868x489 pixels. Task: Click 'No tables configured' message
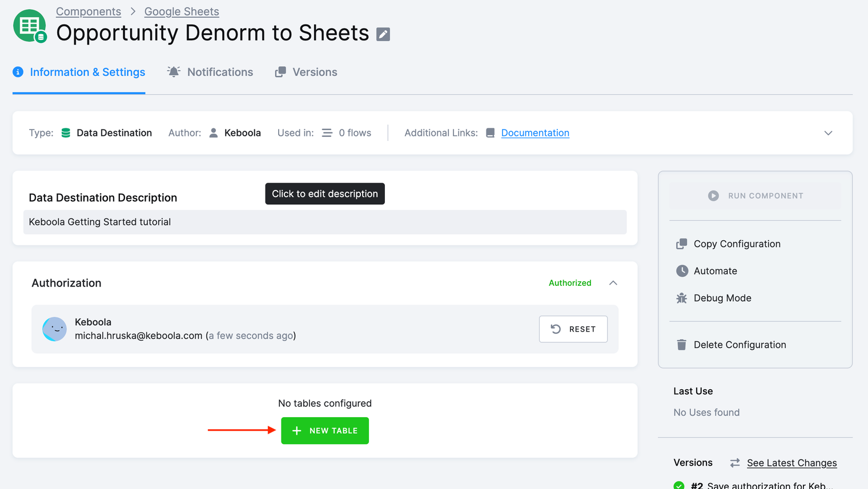(x=325, y=403)
